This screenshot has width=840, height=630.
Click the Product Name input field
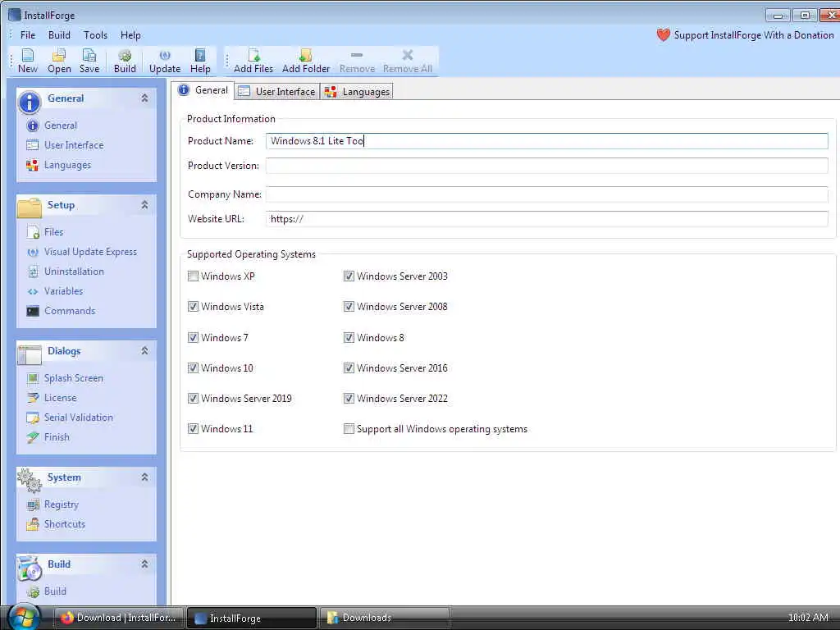click(546, 141)
